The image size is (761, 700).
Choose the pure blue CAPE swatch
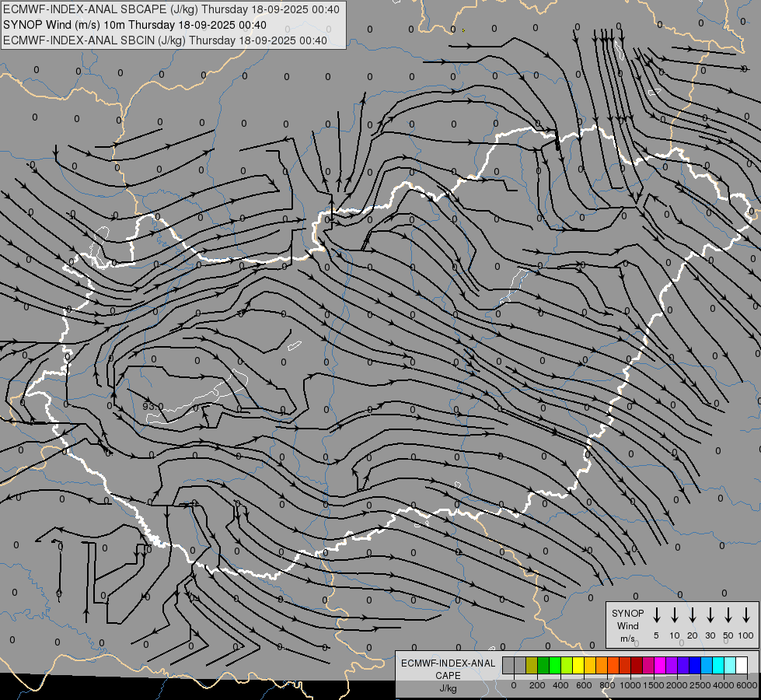point(696,665)
